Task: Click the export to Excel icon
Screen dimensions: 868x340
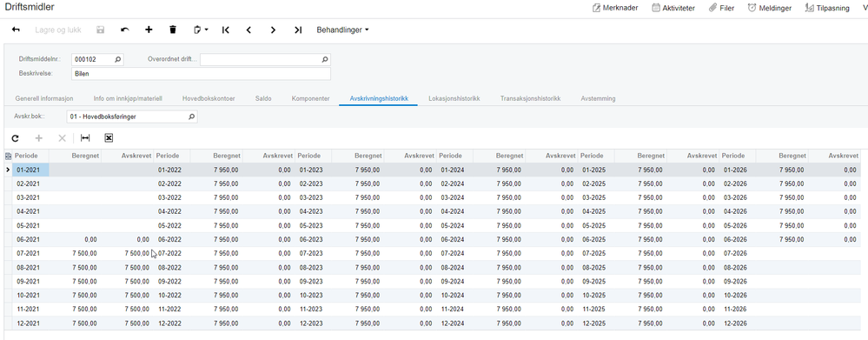Action: [109, 138]
